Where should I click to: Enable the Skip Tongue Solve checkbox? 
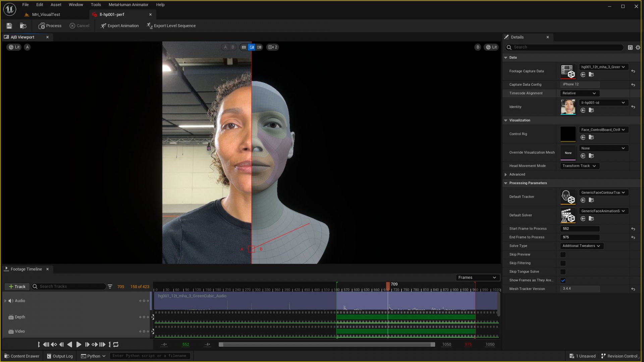[563, 272]
